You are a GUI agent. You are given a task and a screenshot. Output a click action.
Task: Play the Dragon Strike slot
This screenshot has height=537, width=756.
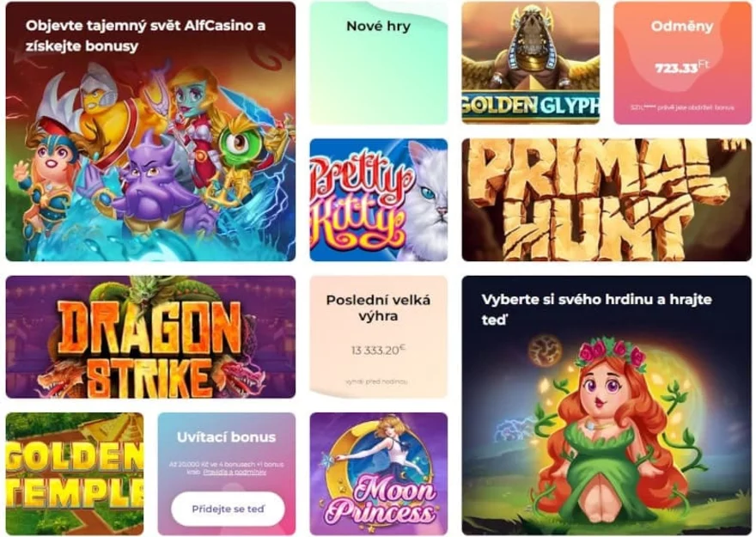[x=150, y=337]
